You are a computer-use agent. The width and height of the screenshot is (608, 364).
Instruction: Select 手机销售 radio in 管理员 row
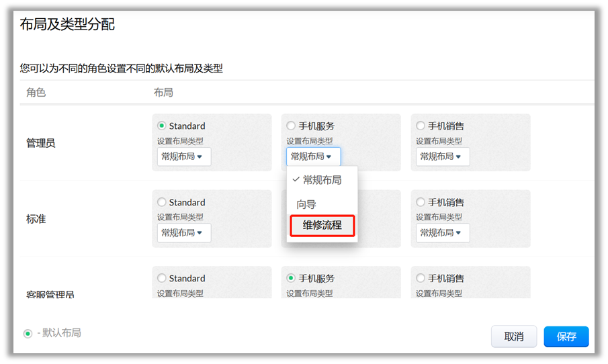[421, 126]
